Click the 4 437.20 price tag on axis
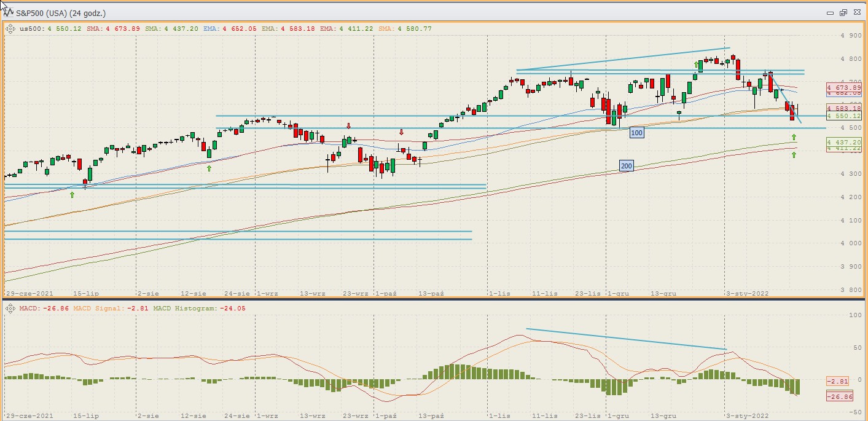 click(844, 141)
